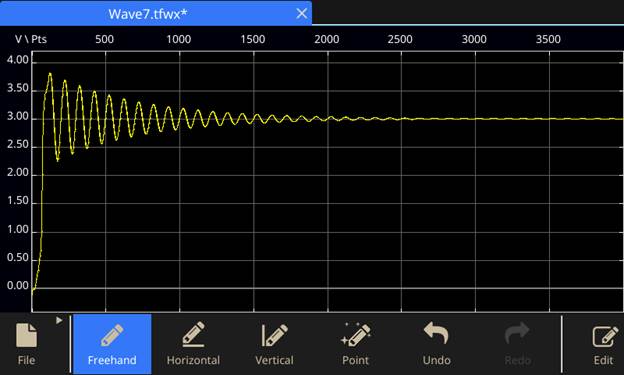Undo the last waveform edit
Screen dimensions: 624x375
[436, 344]
